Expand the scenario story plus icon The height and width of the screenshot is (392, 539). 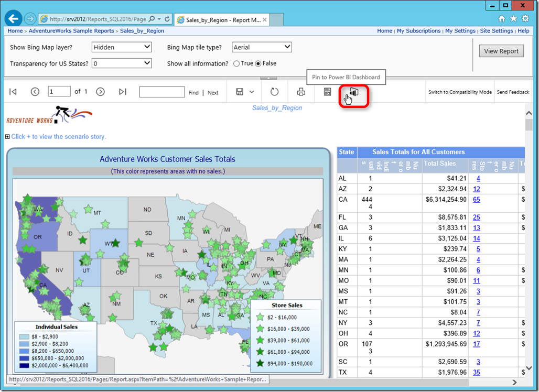click(x=7, y=137)
